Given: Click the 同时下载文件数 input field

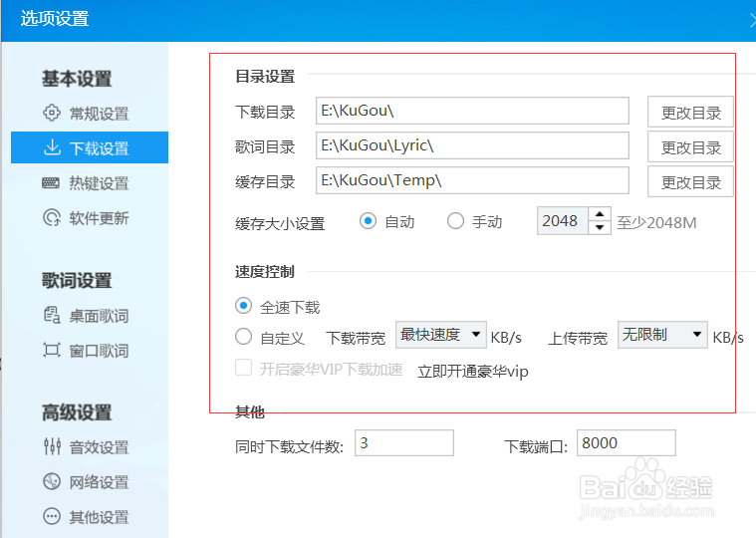Looking at the screenshot, I should click(x=404, y=442).
